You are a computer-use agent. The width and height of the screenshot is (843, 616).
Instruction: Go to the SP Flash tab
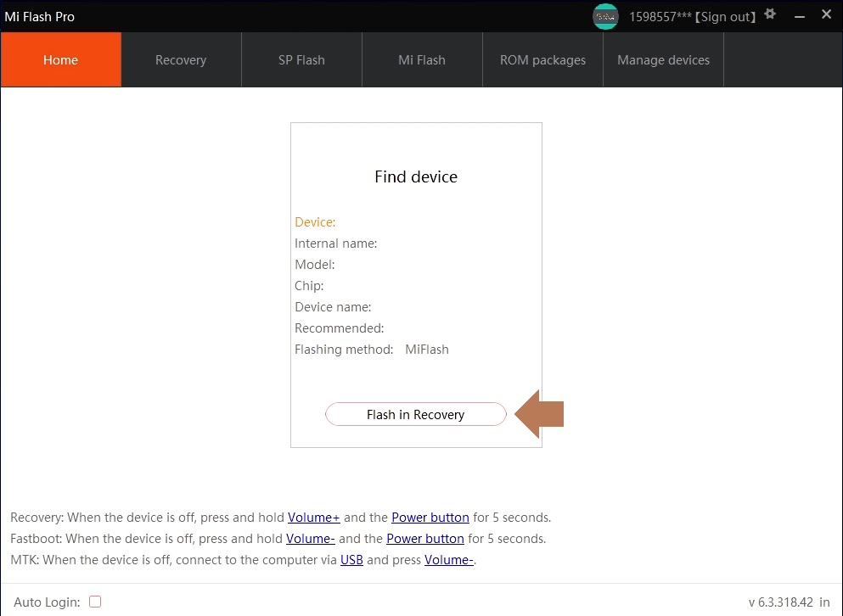pos(301,59)
